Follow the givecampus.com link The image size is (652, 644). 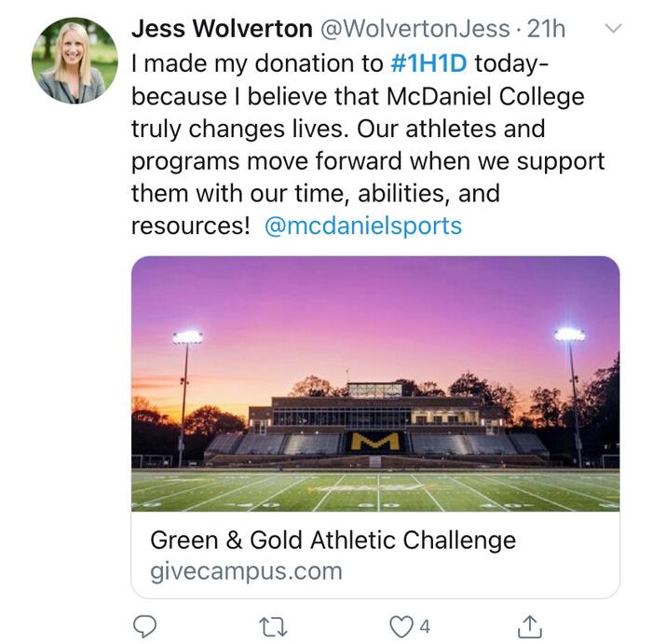[246, 570]
